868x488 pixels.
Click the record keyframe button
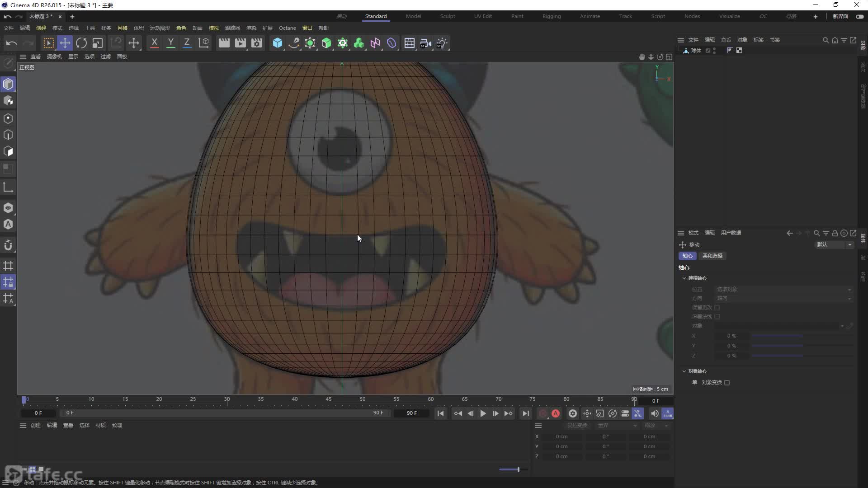[x=543, y=413]
